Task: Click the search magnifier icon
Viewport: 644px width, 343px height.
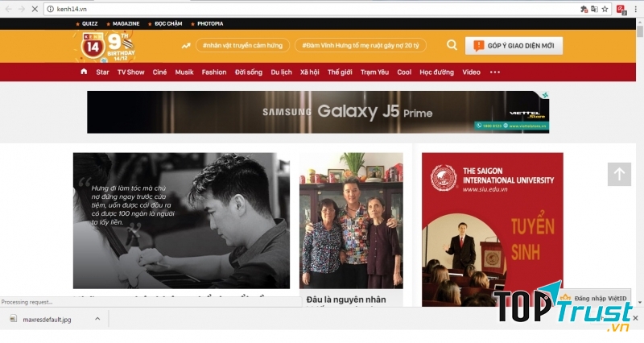Action: pyautogui.click(x=452, y=46)
